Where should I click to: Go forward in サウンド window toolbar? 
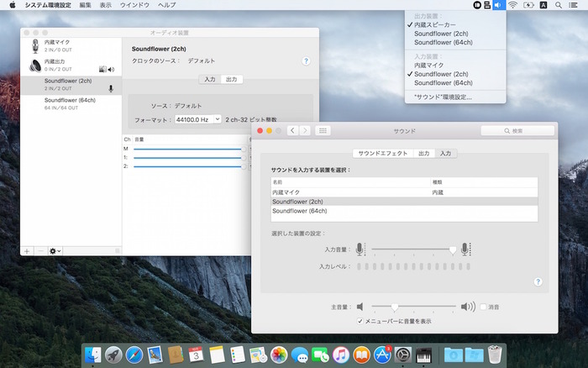[x=305, y=130]
